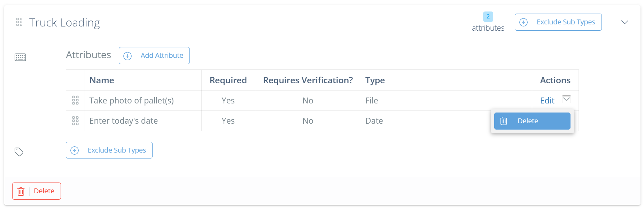Click the keyboard icon beside Attributes
This screenshot has width=644, height=209.
click(20, 57)
